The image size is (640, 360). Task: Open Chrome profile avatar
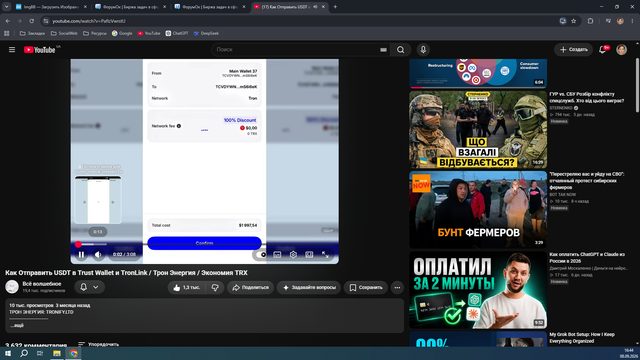coord(620,21)
